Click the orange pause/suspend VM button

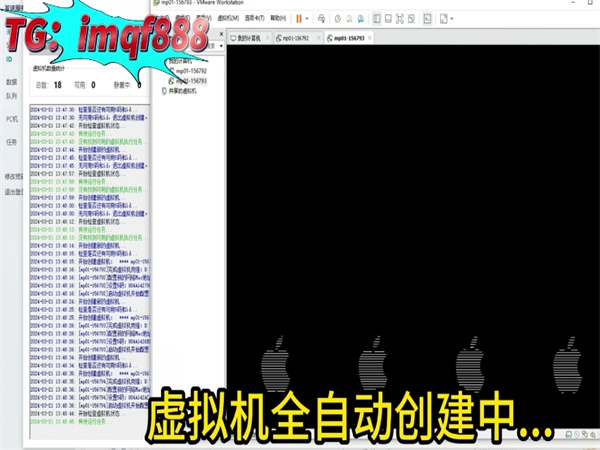tap(298, 18)
